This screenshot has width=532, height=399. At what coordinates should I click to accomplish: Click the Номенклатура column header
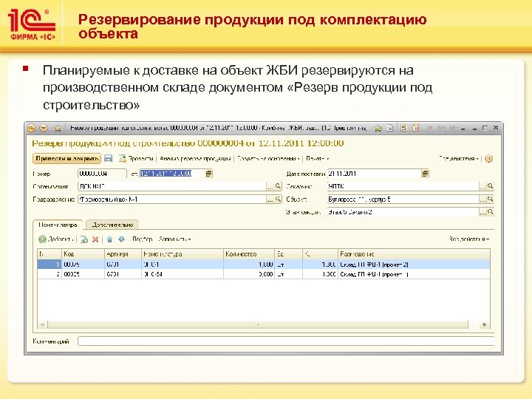[183, 253]
